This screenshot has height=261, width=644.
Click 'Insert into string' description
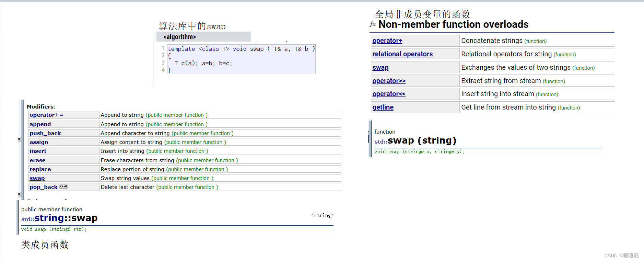click(122, 151)
